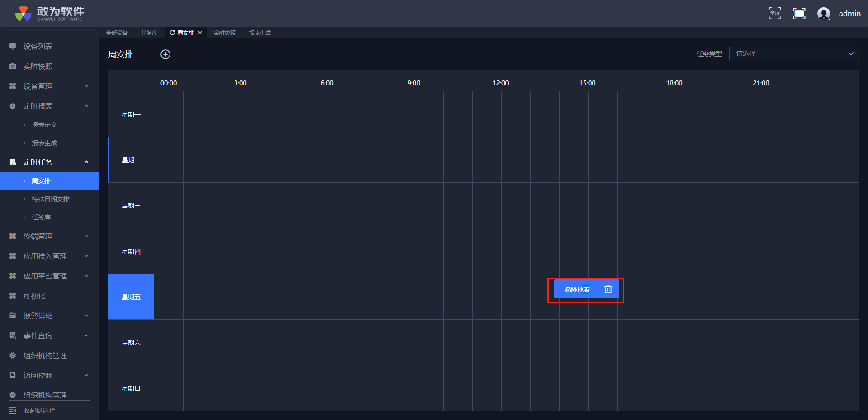Click the 循环抄表 task block

[x=577, y=289]
